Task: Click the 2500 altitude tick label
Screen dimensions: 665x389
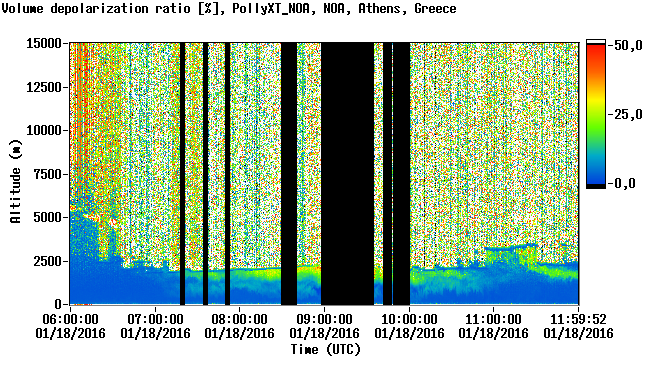Action: (x=47, y=261)
